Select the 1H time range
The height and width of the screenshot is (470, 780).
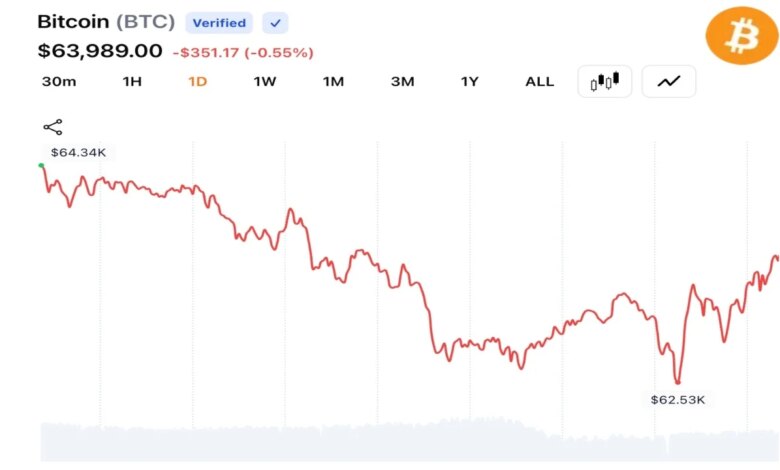(x=132, y=82)
